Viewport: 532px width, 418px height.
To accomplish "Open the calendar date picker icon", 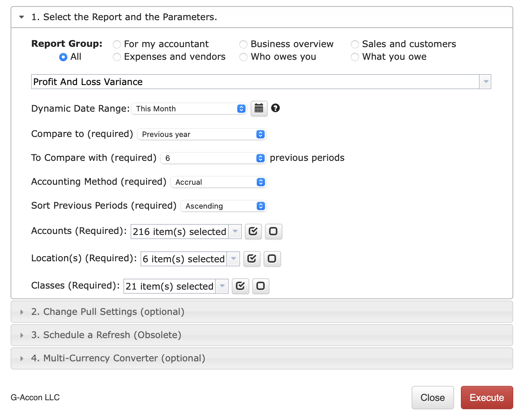I will pos(259,109).
